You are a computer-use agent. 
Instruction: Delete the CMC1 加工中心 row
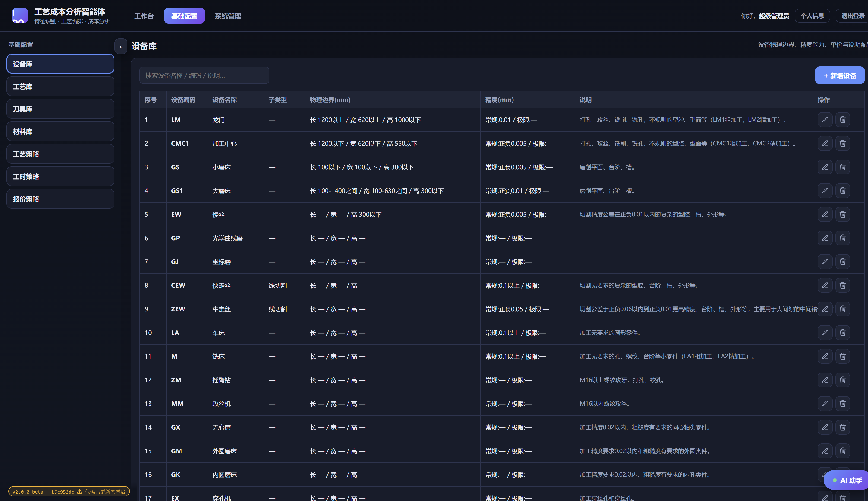[x=843, y=144]
